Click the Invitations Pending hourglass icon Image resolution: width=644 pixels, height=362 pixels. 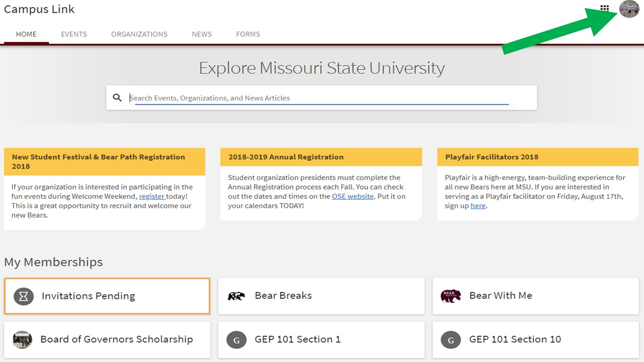point(24,296)
